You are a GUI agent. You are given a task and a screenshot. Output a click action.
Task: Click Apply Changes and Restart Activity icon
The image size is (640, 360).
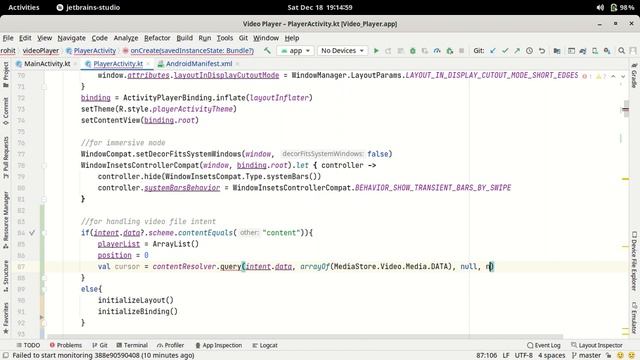click(x=388, y=51)
